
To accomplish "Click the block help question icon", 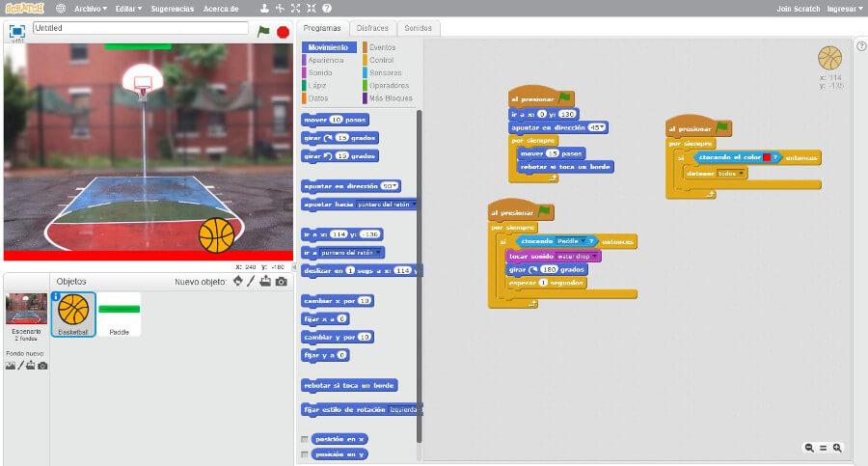I will 327,9.
